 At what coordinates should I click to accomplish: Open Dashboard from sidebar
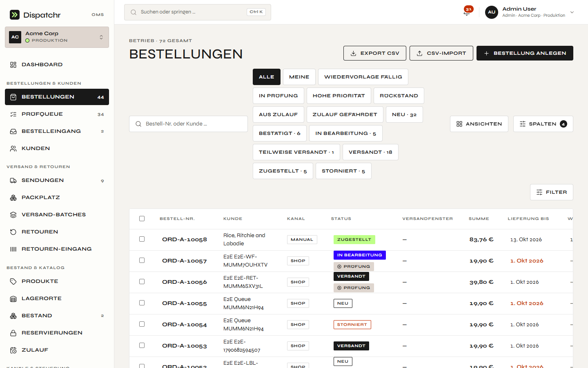tap(57, 65)
